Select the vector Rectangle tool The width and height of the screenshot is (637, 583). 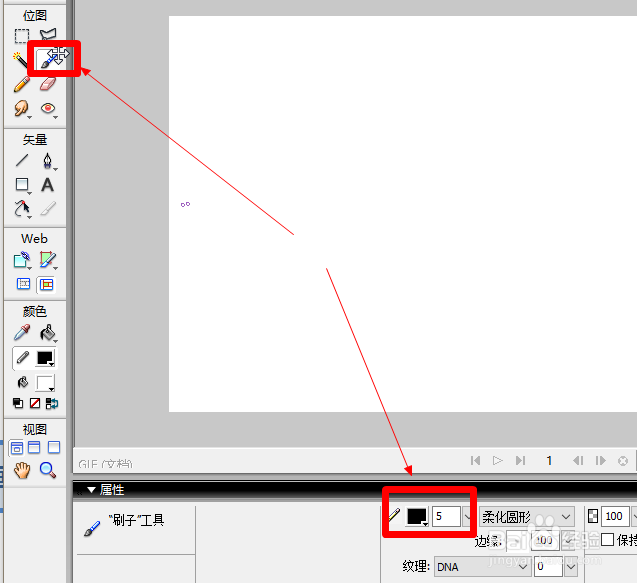coord(22,185)
